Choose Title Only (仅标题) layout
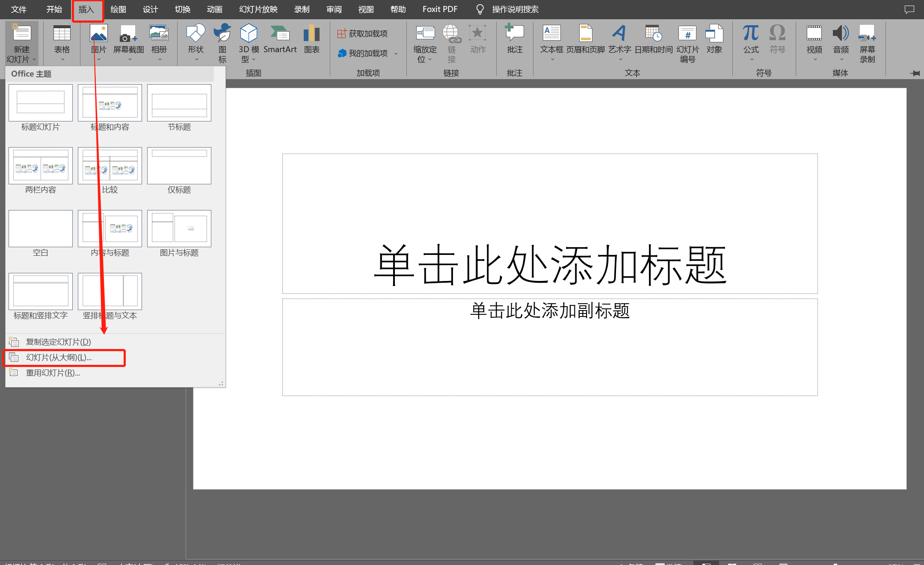924x565 pixels. (x=179, y=171)
